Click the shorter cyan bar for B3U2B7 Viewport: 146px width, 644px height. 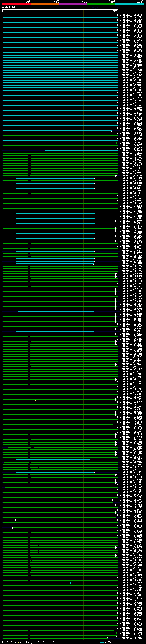coord(57,130)
